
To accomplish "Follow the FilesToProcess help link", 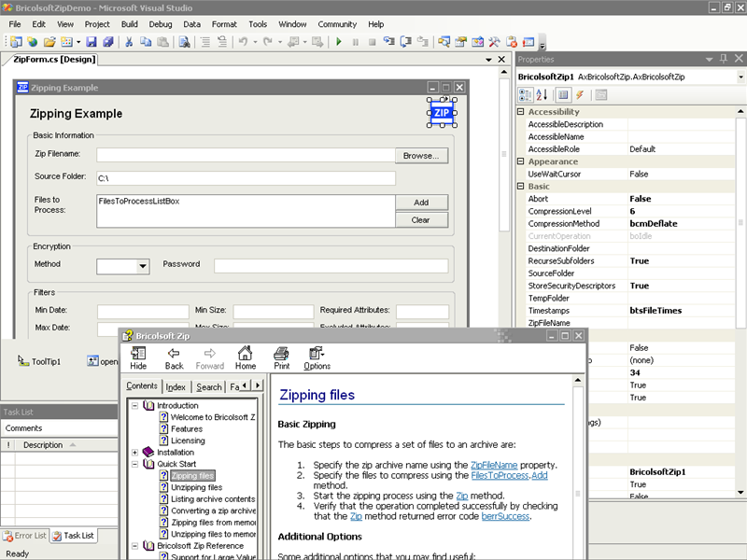I will pyautogui.click(x=500, y=475).
